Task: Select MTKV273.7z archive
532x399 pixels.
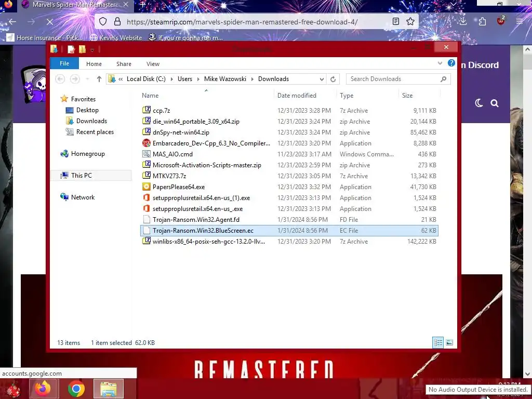Action: 289,176
